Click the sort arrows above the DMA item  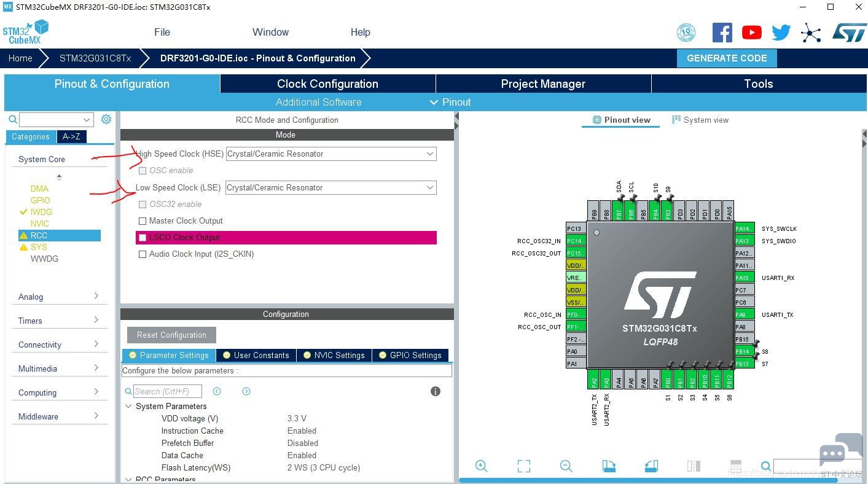(59, 177)
